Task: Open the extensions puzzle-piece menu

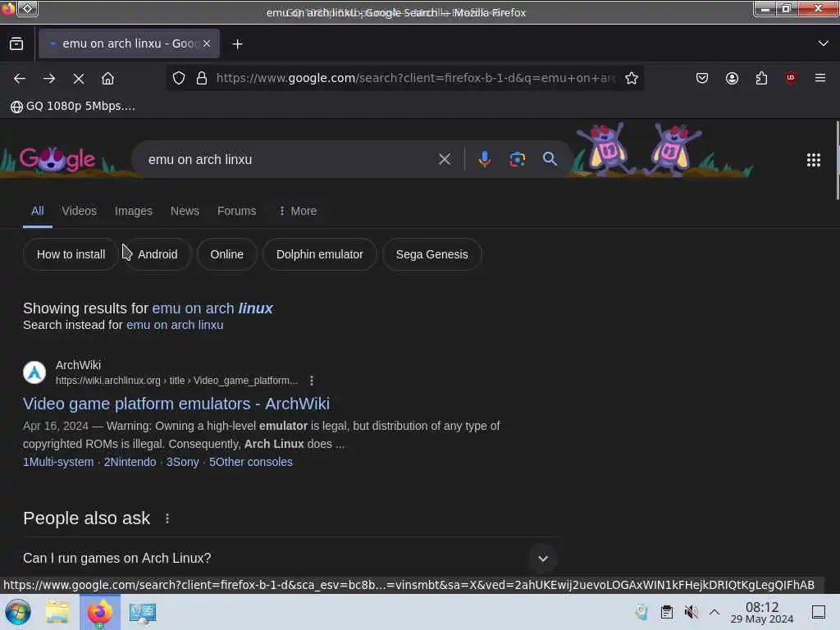Action: (x=761, y=78)
